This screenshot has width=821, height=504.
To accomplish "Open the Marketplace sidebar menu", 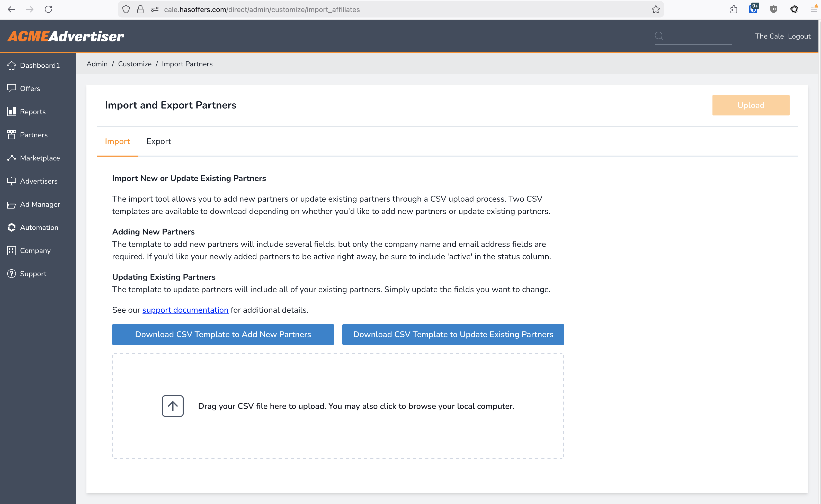I will pyautogui.click(x=38, y=158).
